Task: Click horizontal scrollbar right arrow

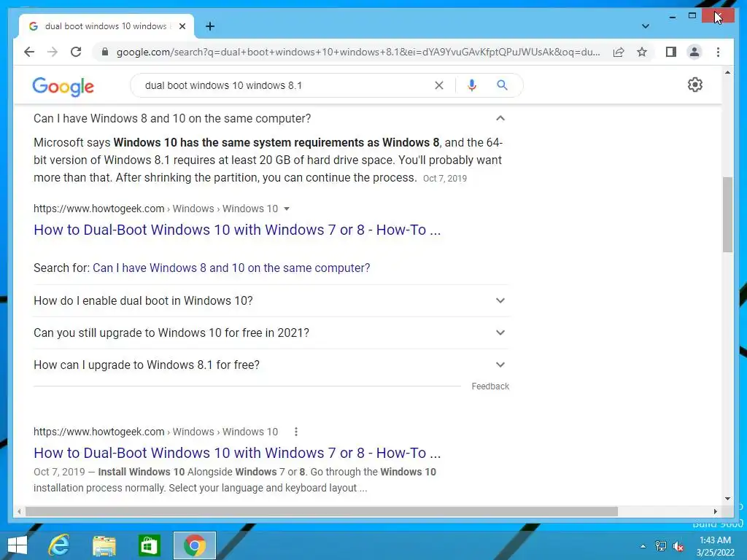Action: click(x=715, y=511)
